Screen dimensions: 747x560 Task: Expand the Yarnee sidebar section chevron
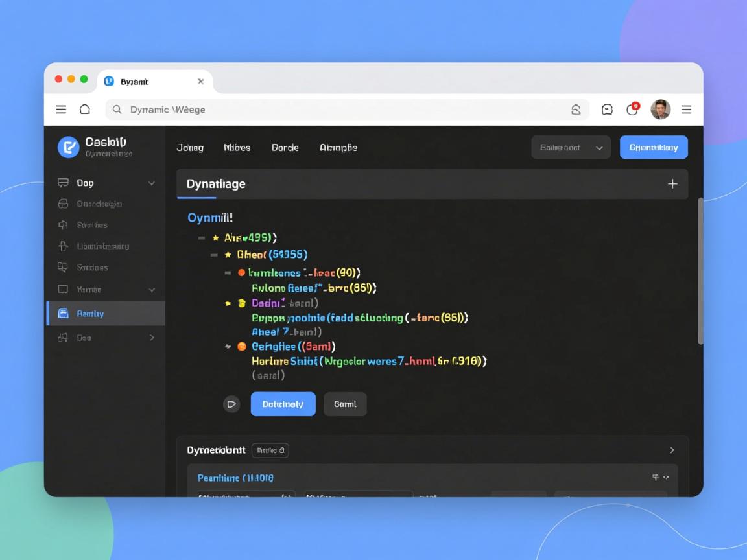click(x=152, y=290)
